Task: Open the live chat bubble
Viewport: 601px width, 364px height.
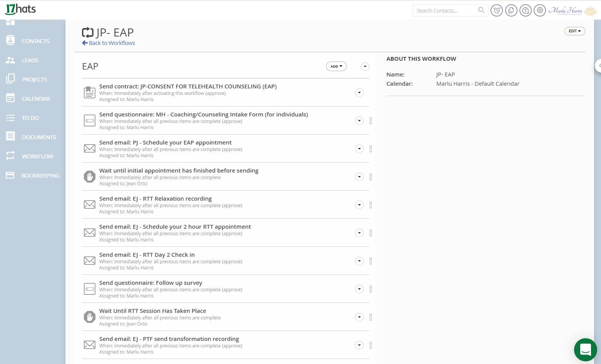Action: (x=585, y=350)
